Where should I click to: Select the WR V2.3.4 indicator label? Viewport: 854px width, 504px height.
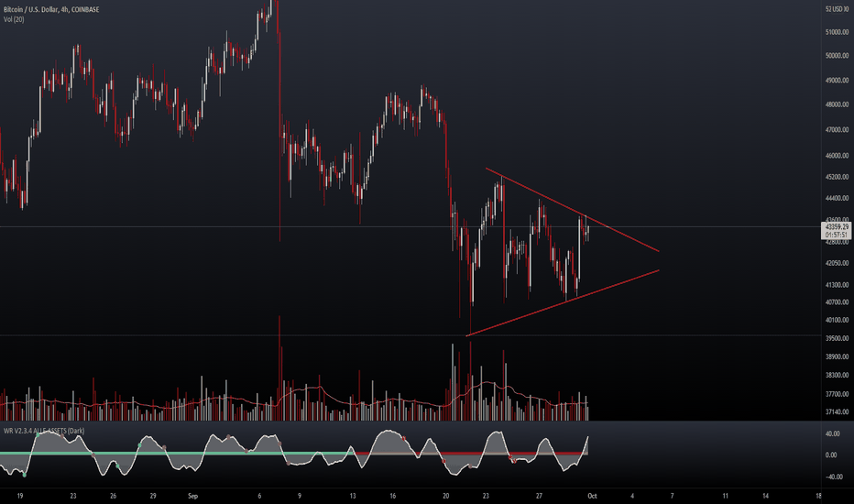click(x=44, y=431)
